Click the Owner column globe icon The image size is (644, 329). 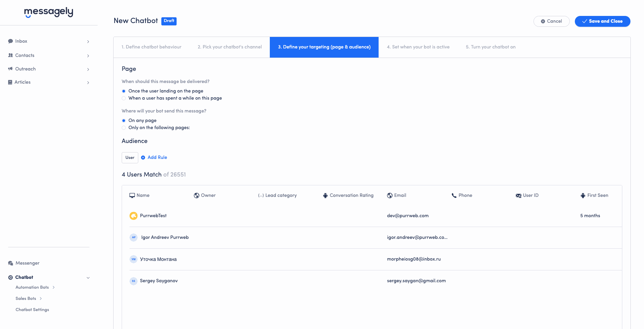tap(197, 196)
